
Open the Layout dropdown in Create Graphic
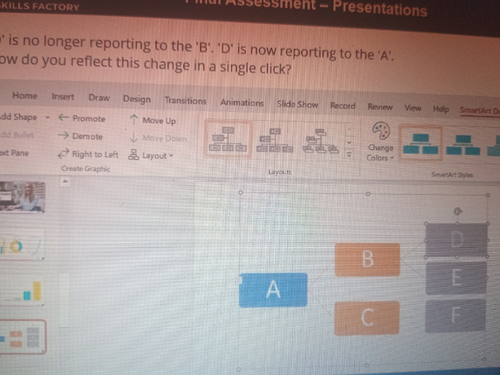coord(151,155)
